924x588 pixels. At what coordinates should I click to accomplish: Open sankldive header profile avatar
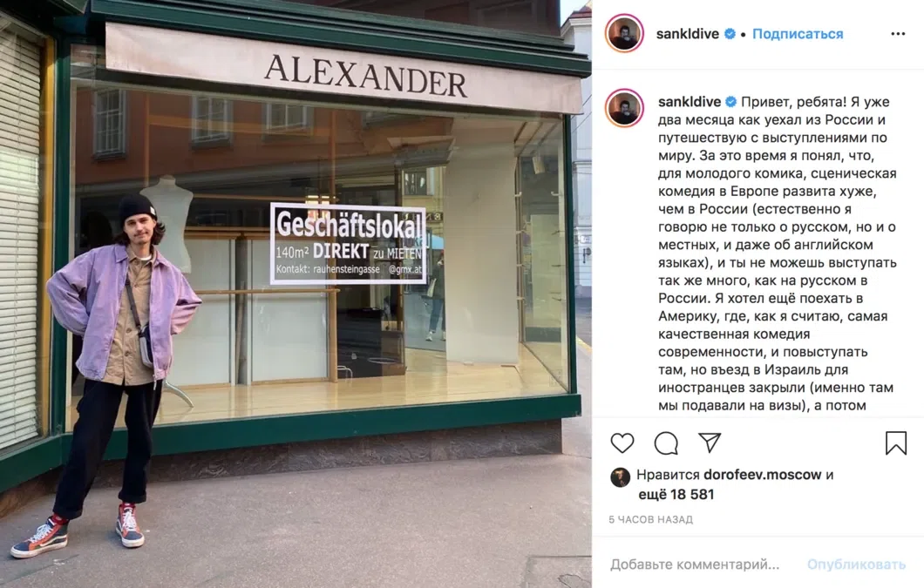(624, 34)
